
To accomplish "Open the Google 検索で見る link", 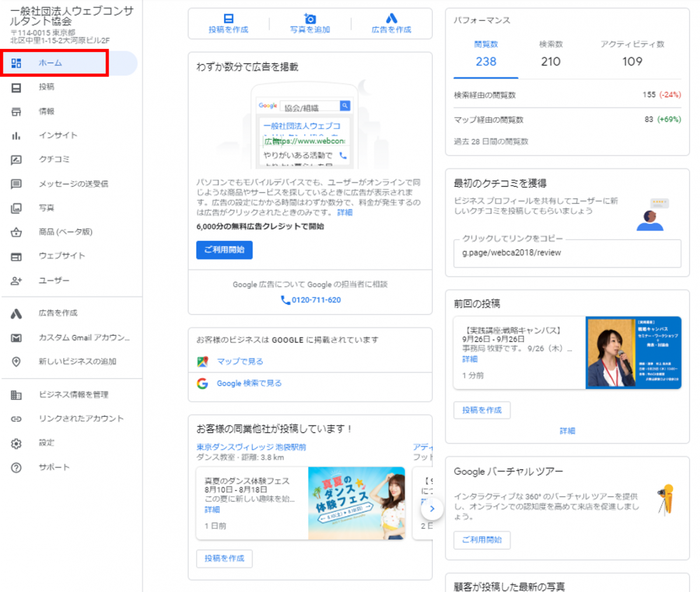I will (x=249, y=383).
